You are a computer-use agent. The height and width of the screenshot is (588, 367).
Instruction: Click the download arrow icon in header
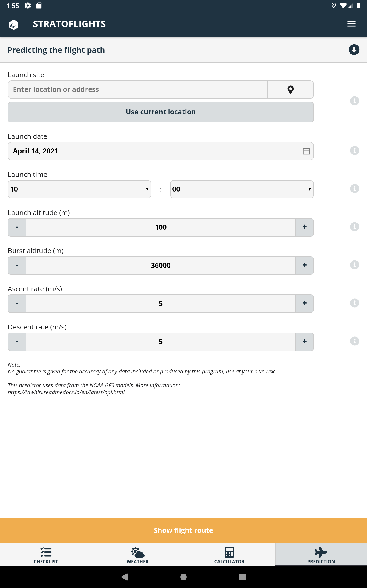(x=354, y=50)
